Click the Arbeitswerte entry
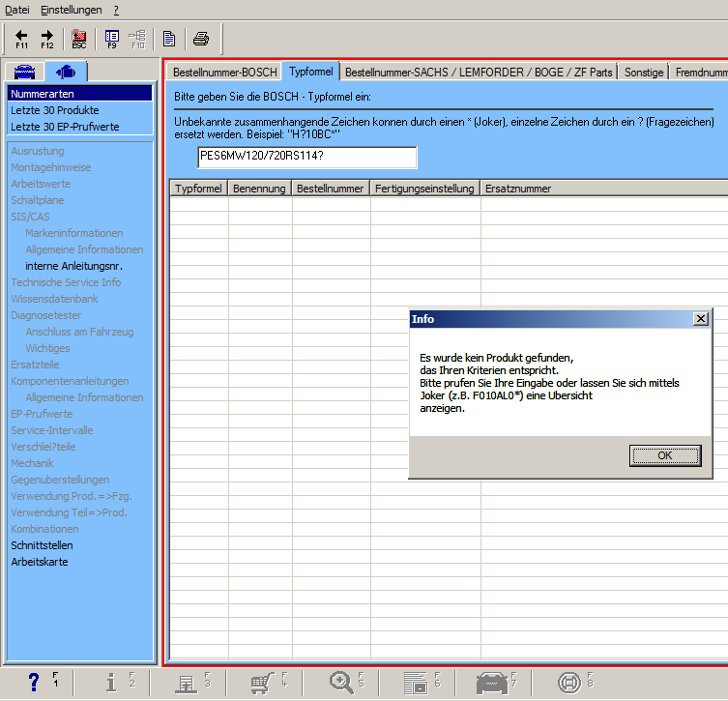 click(x=41, y=184)
